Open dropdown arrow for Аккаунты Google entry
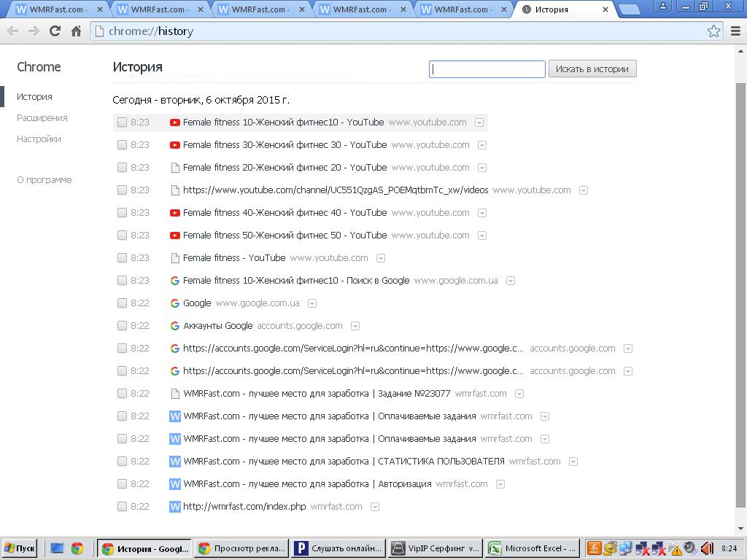747x560 pixels. tap(355, 326)
